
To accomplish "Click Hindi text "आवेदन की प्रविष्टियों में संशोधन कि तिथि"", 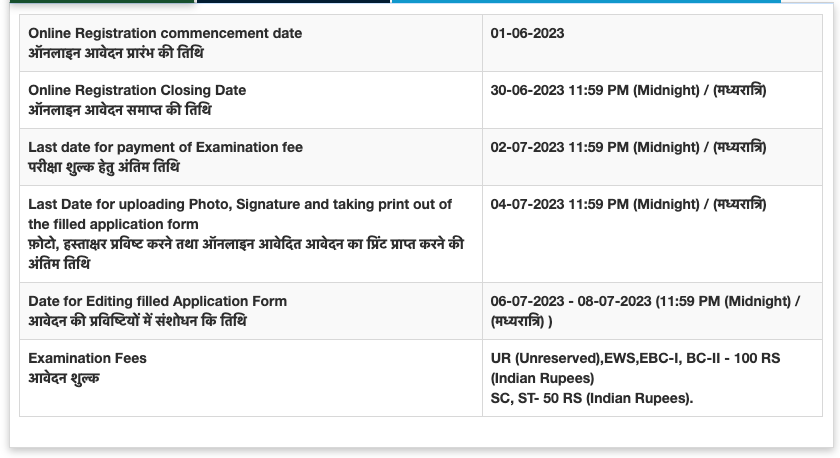I will coord(137,321).
